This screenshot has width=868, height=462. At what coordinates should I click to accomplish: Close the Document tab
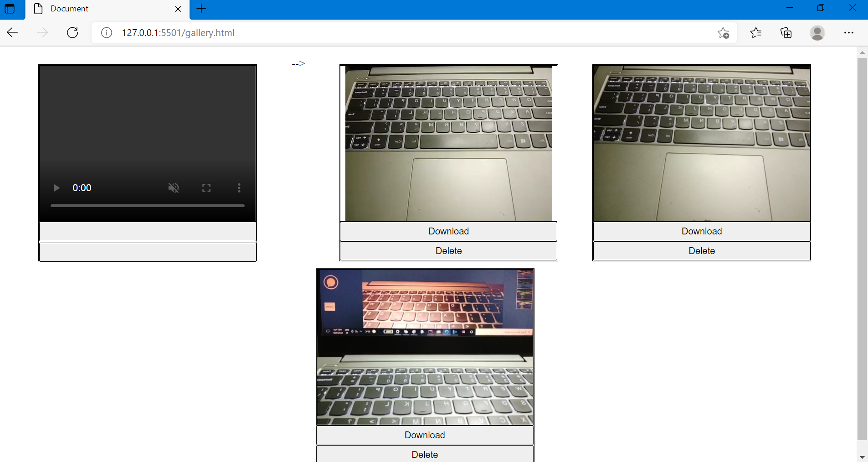(178, 9)
